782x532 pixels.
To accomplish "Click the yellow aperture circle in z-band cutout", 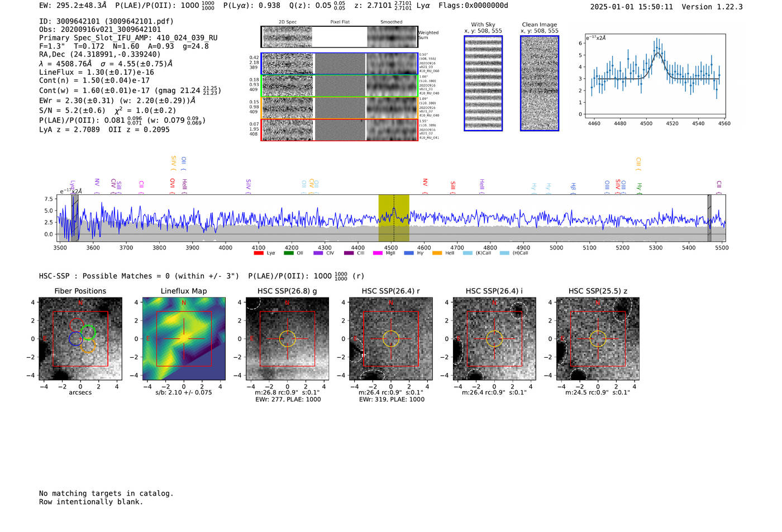I will click(x=598, y=339).
